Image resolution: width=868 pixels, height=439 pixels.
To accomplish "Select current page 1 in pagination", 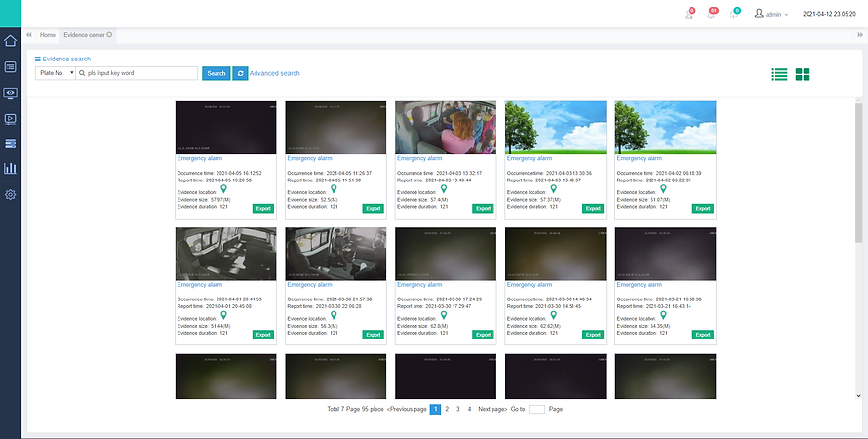I will (x=435, y=409).
